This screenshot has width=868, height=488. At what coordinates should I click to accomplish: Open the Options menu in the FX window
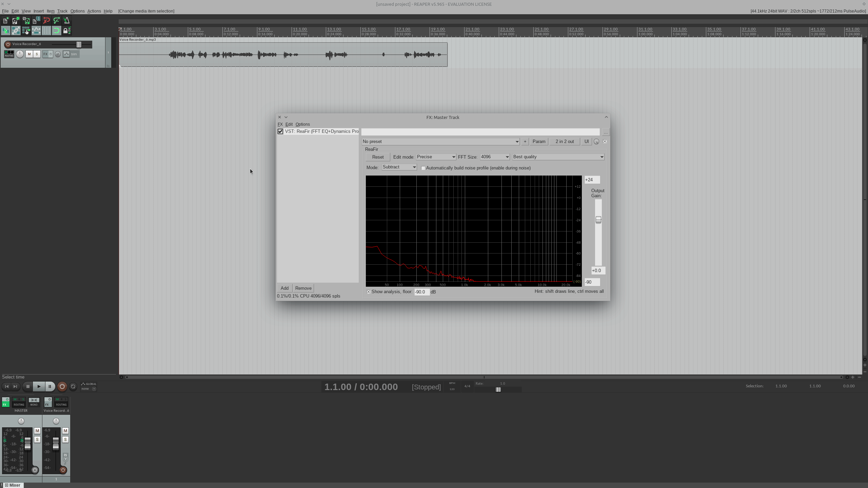pyautogui.click(x=302, y=124)
